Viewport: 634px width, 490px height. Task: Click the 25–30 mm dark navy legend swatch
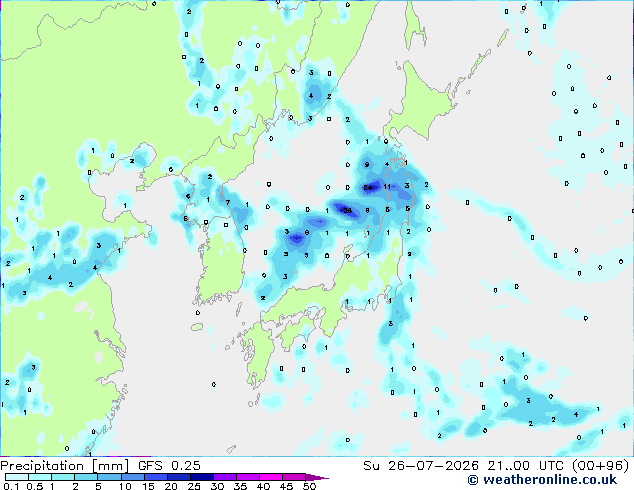pyautogui.click(x=202, y=477)
